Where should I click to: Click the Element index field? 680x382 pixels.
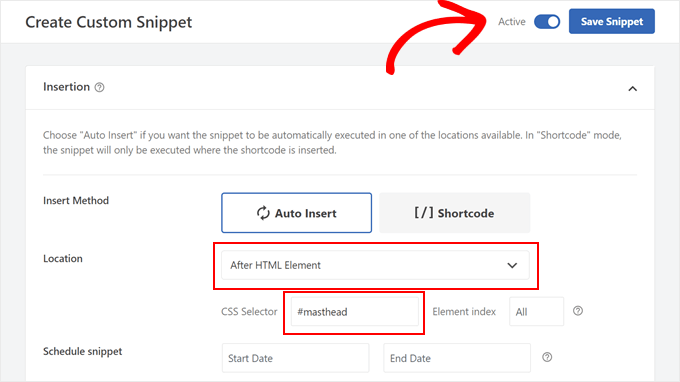pos(536,312)
